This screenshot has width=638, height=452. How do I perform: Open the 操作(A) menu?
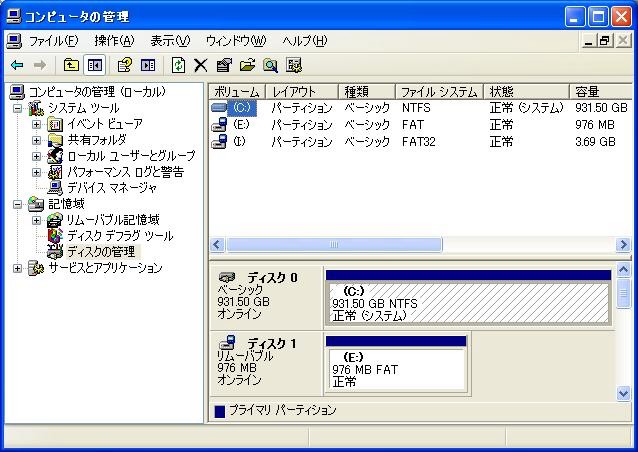point(114,41)
